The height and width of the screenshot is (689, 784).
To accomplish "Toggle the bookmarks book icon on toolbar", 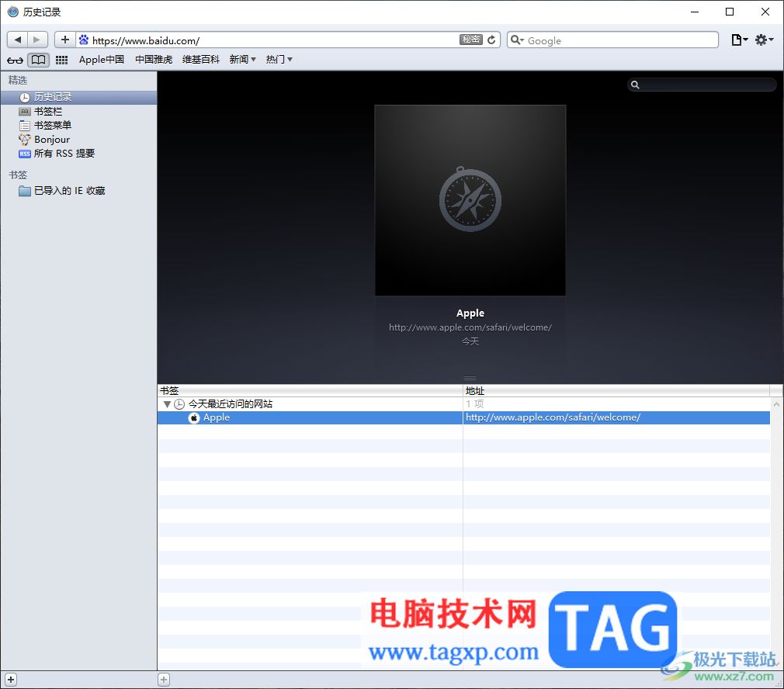I will (x=38, y=60).
